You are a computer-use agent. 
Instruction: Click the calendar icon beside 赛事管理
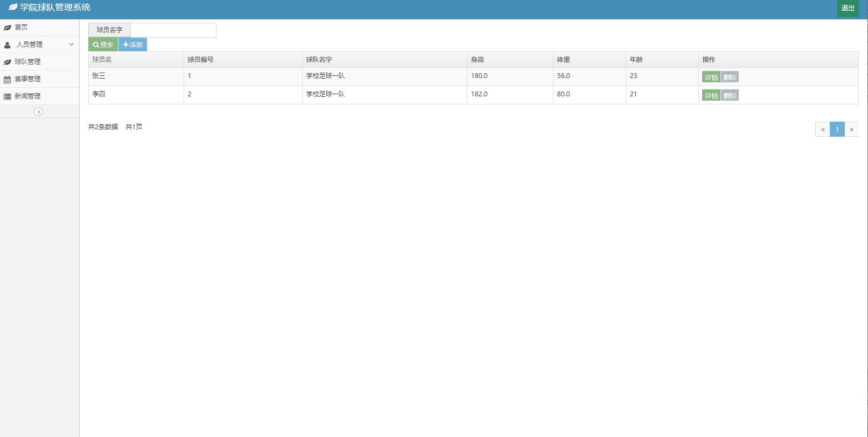[x=8, y=79]
